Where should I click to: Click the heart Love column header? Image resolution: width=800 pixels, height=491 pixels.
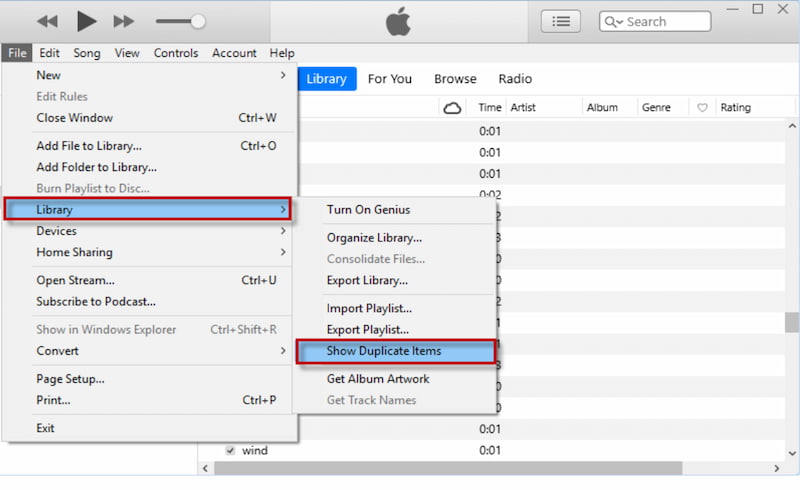click(702, 108)
